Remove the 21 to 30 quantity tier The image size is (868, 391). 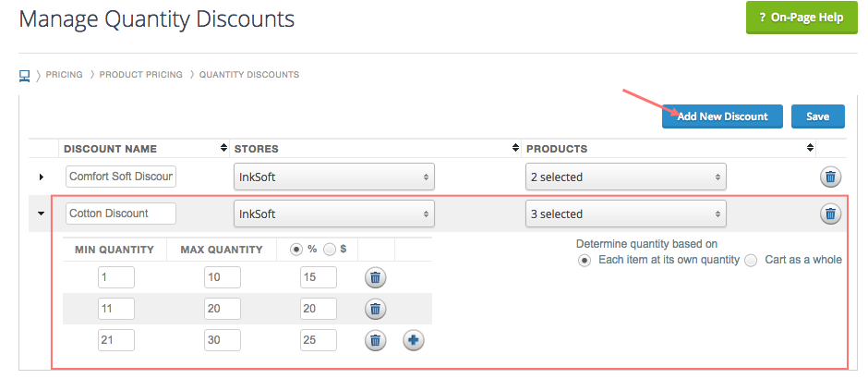(375, 340)
